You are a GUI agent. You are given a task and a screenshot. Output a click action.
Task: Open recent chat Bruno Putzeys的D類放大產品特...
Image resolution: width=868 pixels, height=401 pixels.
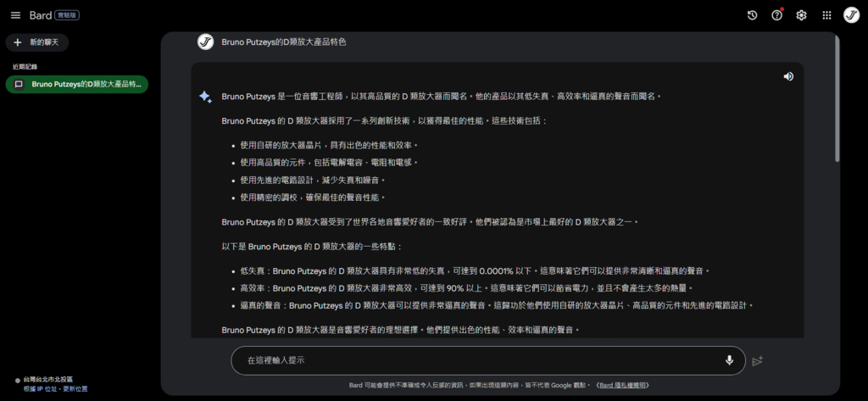point(77,84)
